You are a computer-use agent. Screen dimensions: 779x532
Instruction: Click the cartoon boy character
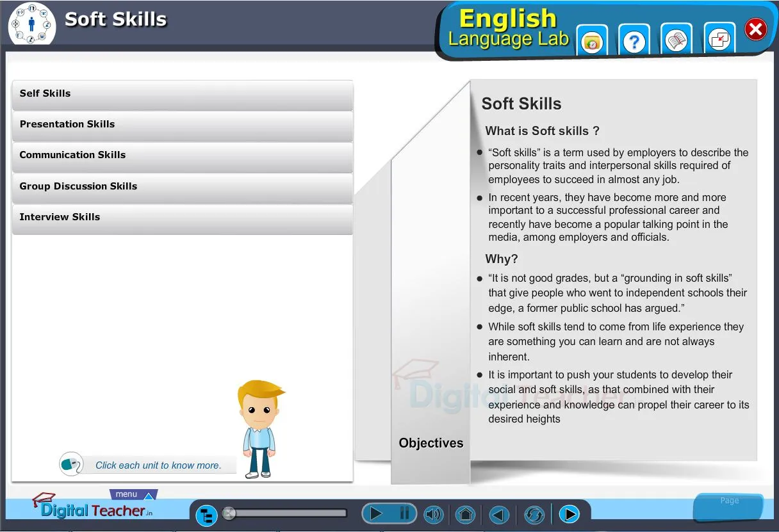[x=259, y=429]
